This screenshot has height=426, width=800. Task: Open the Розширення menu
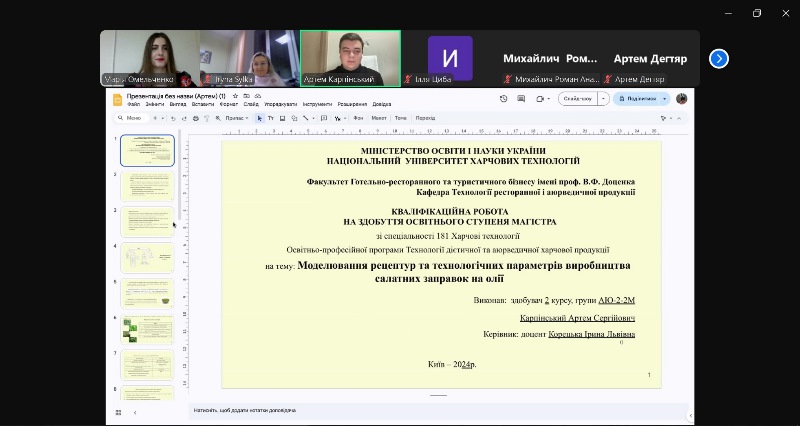(352, 104)
